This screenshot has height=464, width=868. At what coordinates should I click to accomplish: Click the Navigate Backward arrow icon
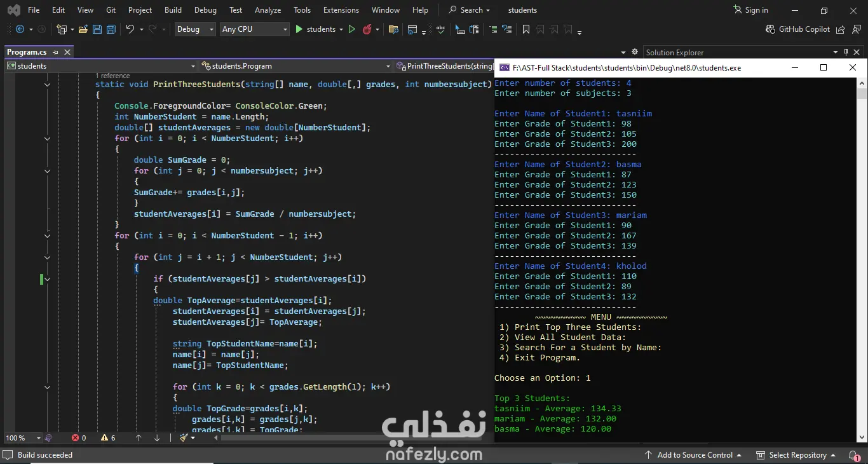click(x=20, y=29)
